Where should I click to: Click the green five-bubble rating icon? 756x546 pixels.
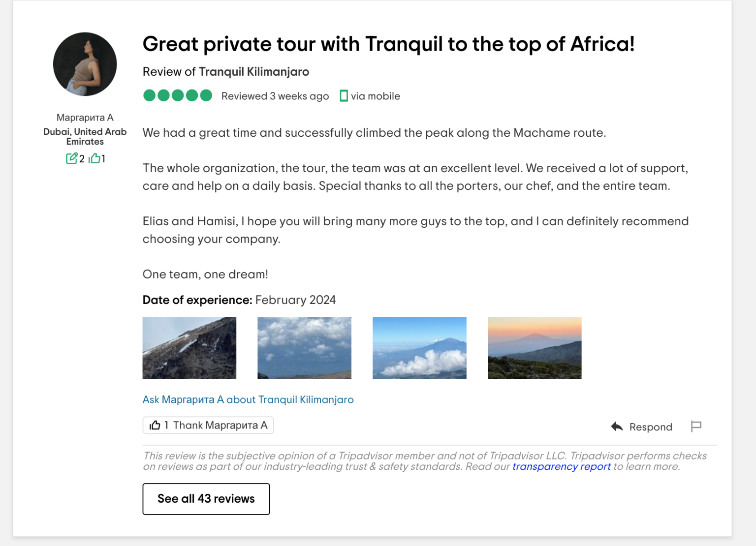pos(177,95)
